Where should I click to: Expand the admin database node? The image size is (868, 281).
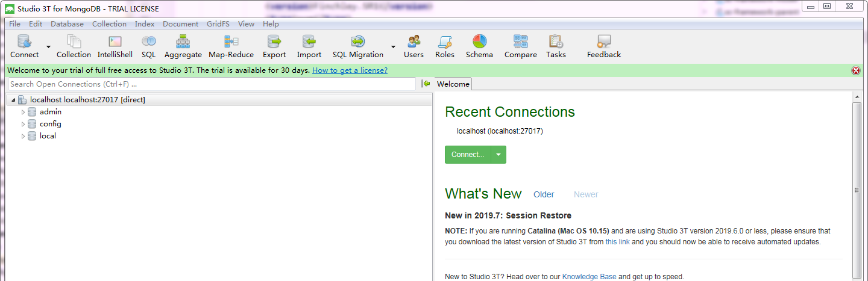(x=24, y=112)
